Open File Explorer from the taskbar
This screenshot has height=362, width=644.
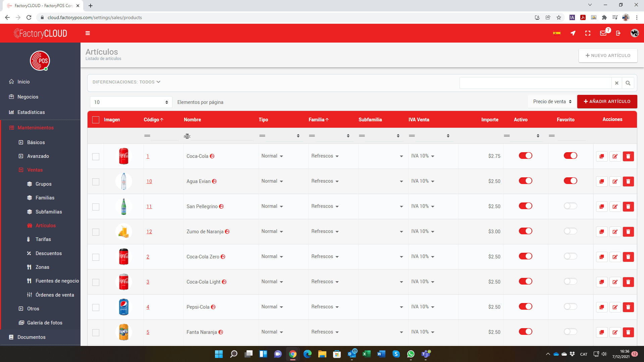pyautogui.click(x=322, y=354)
